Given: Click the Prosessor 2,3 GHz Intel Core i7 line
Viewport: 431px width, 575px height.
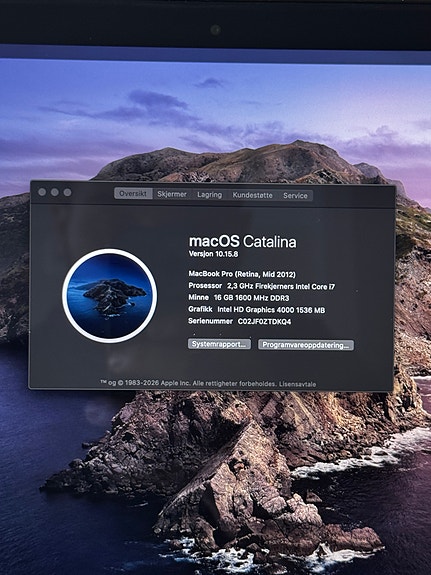Looking at the screenshot, I should pyautogui.click(x=262, y=286).
